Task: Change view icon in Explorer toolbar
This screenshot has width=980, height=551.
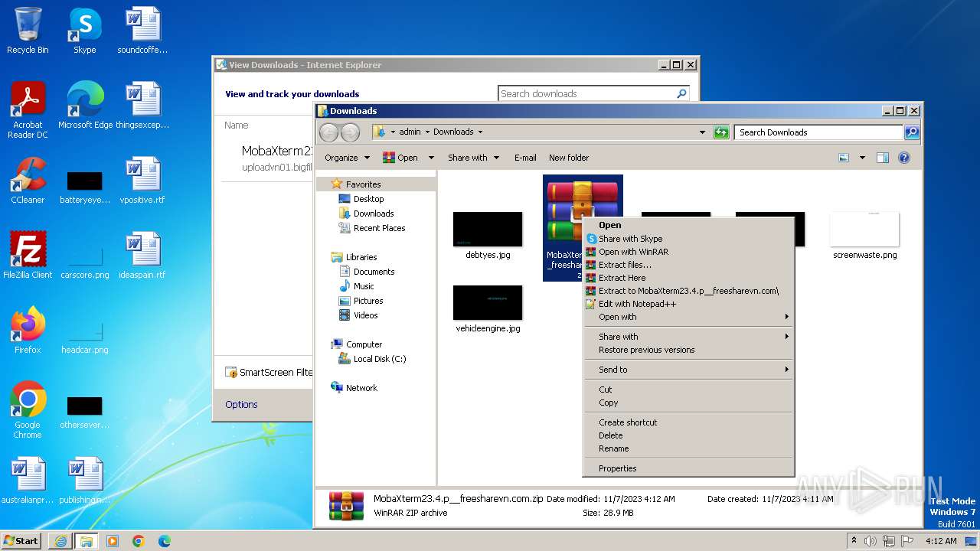Action: tap(844, 158)
